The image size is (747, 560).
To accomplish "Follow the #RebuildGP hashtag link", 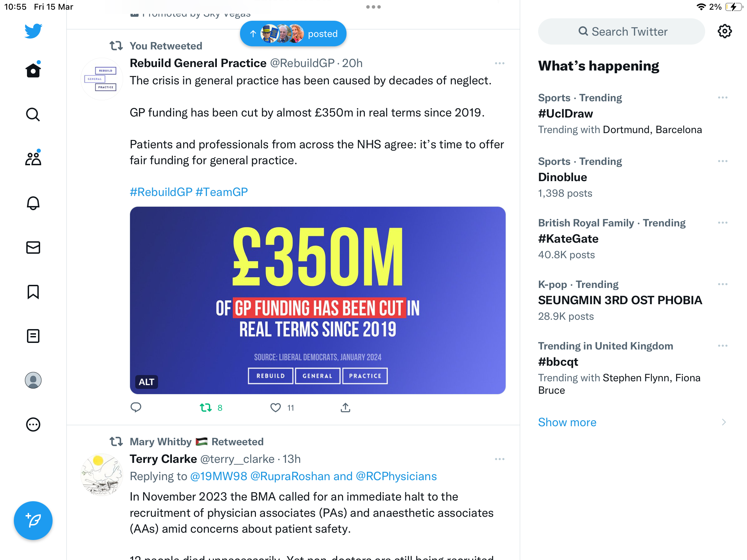I will pos(161,192).
